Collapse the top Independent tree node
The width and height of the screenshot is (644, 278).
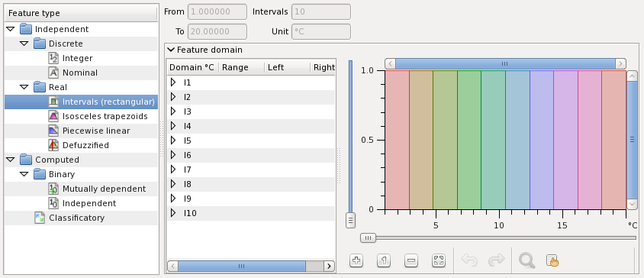coord(11,29)
